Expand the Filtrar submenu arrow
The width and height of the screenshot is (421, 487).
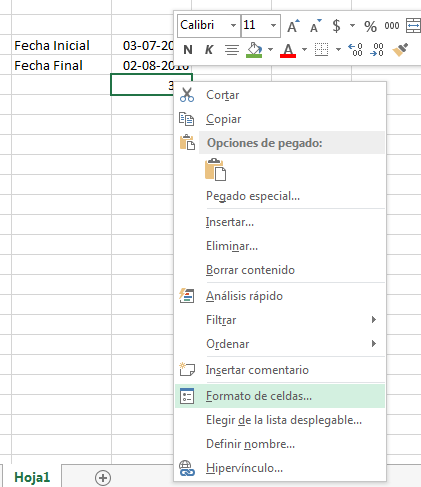pyautogui.click(x=374, y=320)
